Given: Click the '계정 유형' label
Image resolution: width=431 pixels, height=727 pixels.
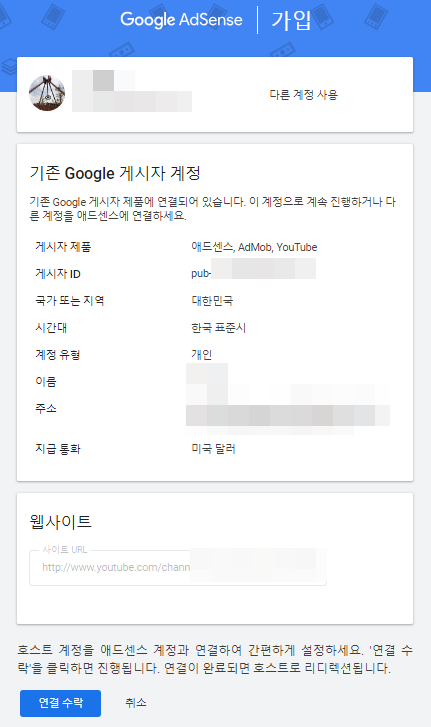Looking at the screenshot, I should click(58, 355).
